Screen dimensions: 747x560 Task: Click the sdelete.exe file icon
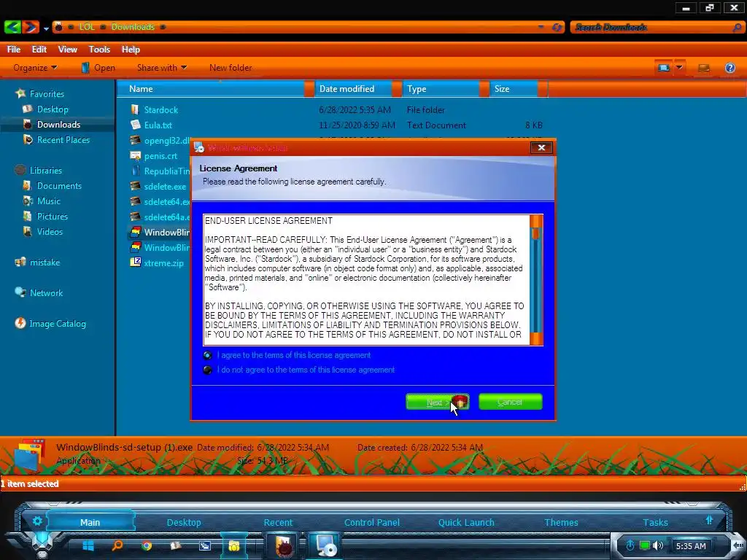135,186
